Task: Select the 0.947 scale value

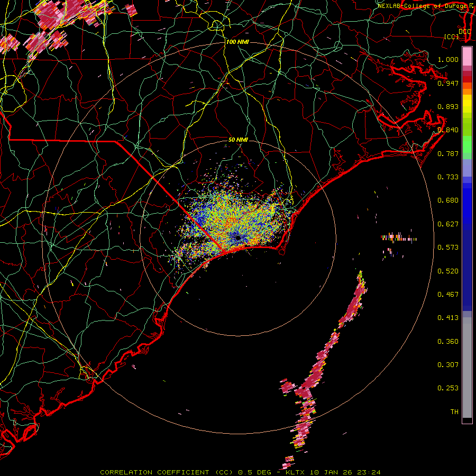Action: [448, 83]
